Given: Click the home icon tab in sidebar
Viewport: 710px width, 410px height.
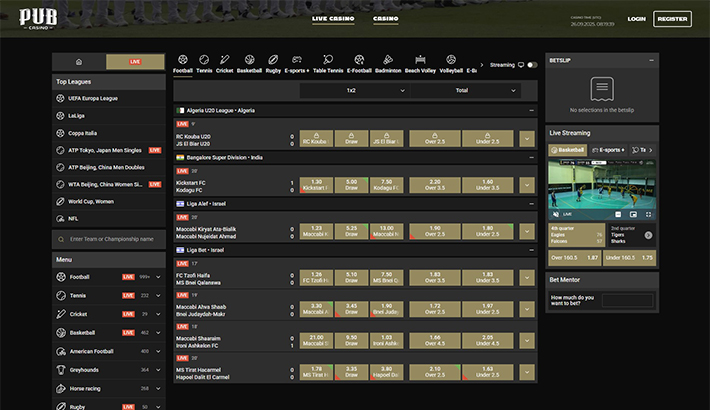Looking at the screenshot, I should click(79, 62).
